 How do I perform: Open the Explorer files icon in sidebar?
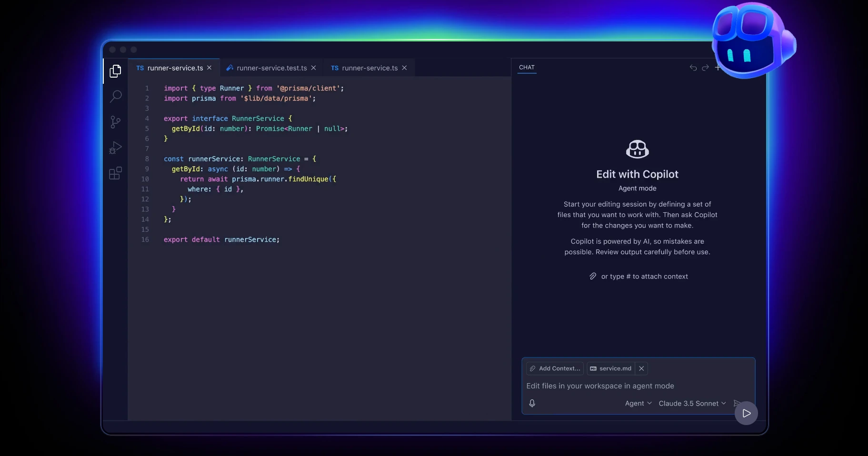pos(115,71)
